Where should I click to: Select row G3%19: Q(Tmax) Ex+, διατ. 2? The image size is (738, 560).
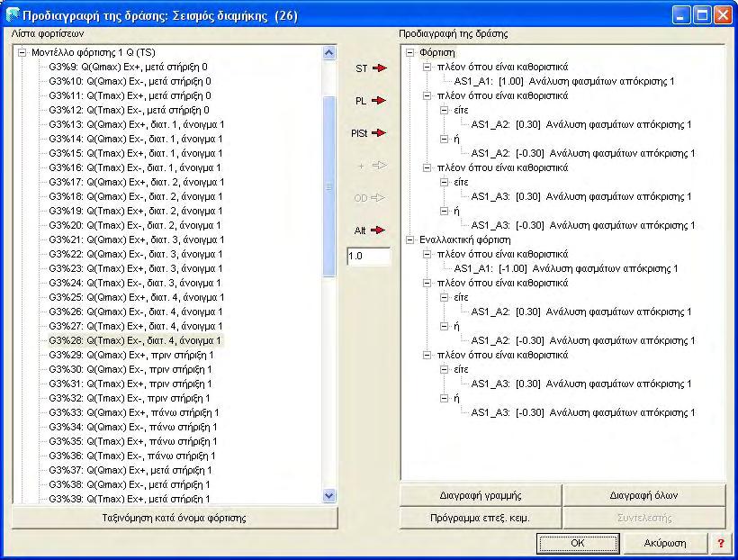click(136, 211)
